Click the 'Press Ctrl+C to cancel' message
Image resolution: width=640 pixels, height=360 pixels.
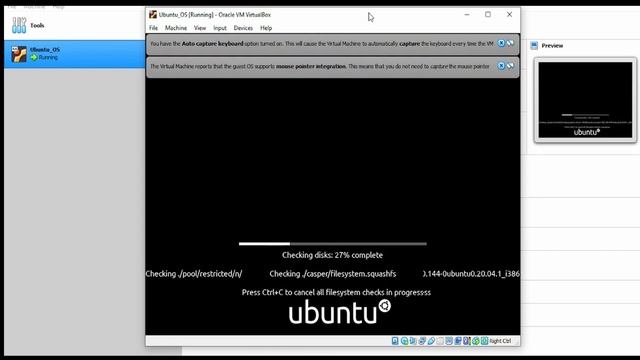[x=336, y=292]
